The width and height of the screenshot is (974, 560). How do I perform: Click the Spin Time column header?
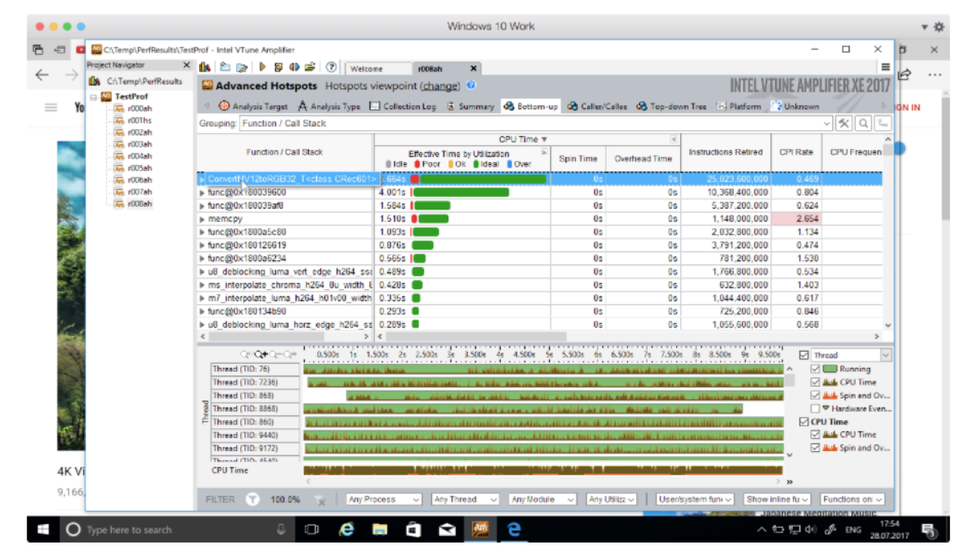pyautogui.click(x=578, y=159)
